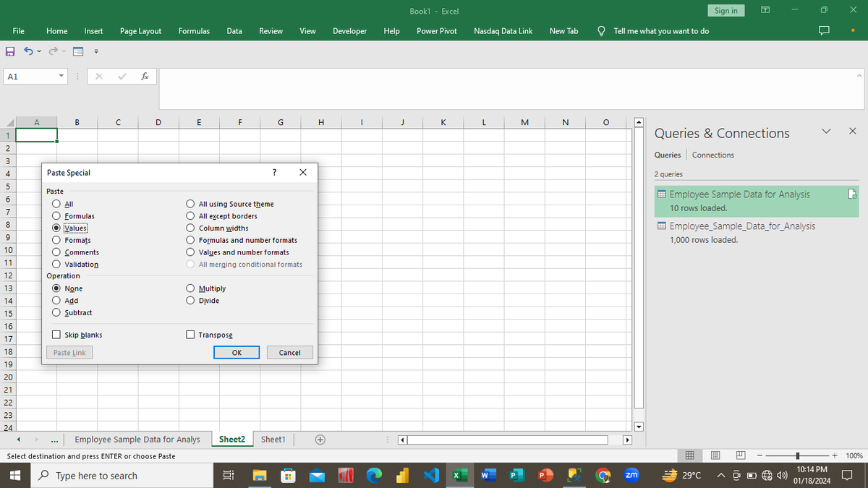Click the Paste Special help question mark
The image size is (868, 488).
click(273, 172)
